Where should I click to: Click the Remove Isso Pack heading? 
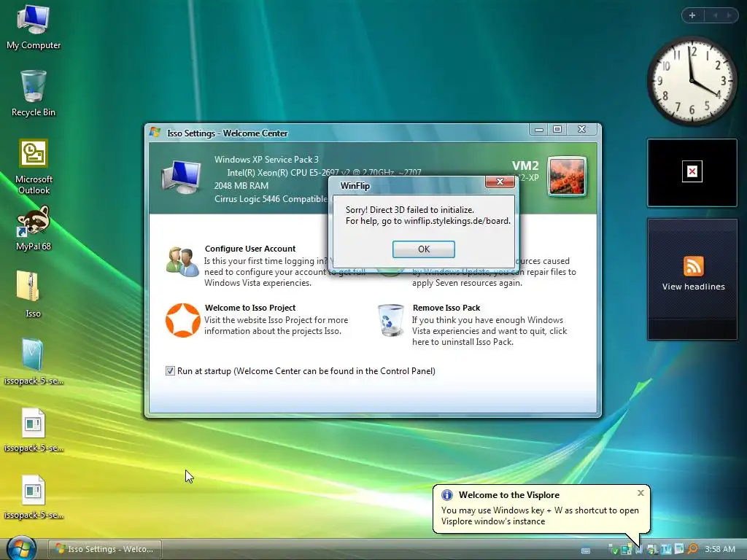[446, 308]
